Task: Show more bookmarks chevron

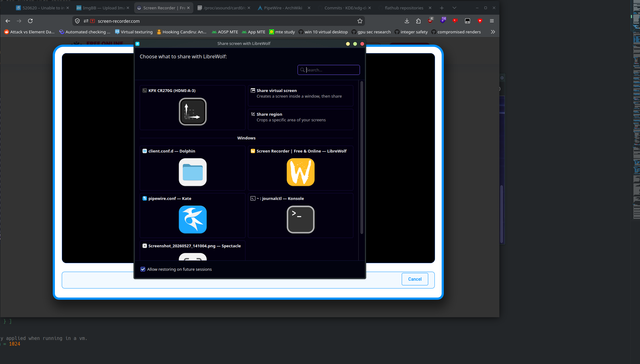Action: coord(493,32)
